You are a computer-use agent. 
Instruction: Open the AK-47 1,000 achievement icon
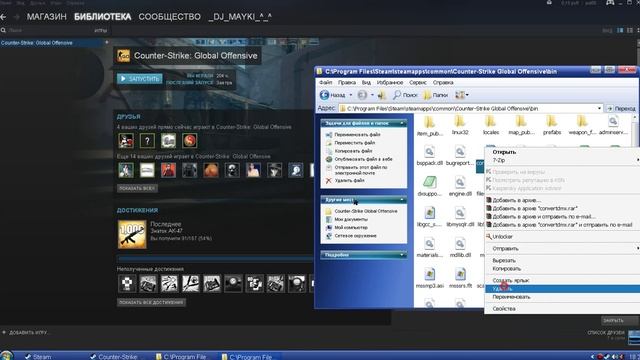132,235
